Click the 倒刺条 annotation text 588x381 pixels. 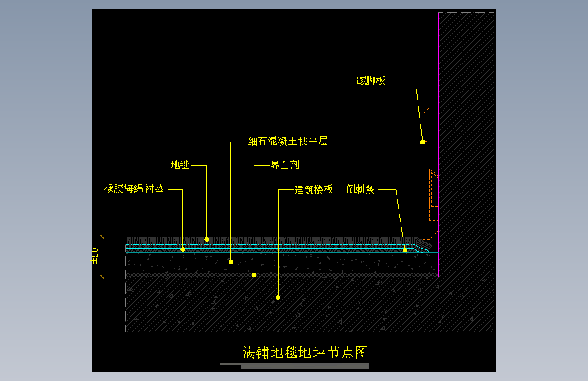point(360,189)
